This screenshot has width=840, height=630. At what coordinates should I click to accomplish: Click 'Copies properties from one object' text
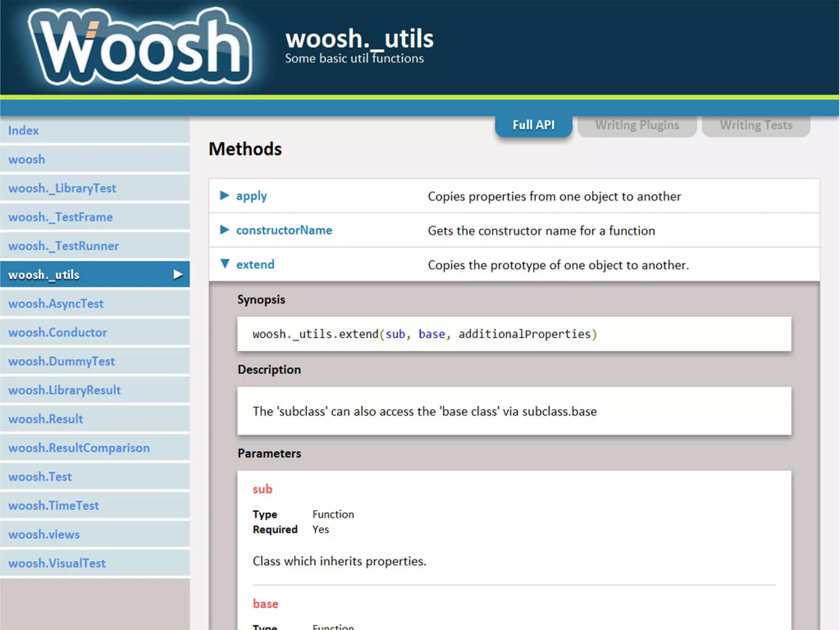pyautogui.click(x=554, y=197)
